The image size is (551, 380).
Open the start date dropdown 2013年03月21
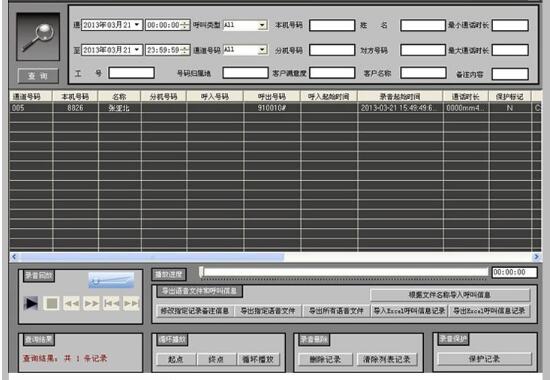tap(137, 25)
